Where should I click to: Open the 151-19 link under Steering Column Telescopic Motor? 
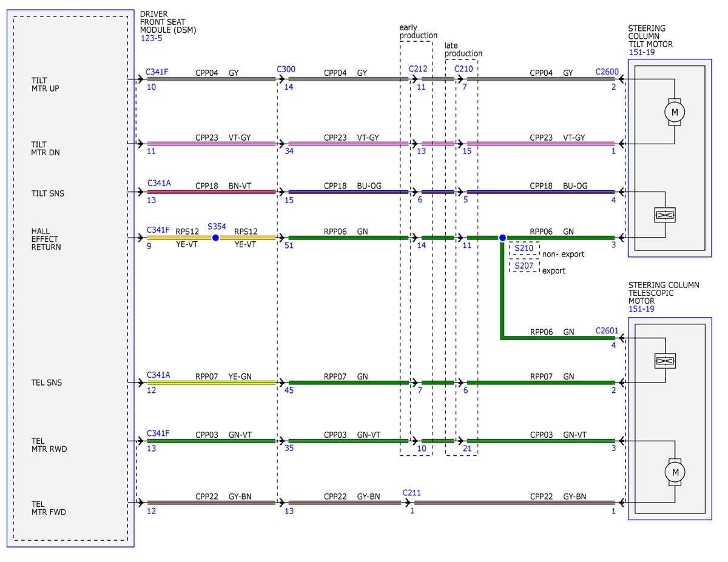click(643, 309)
